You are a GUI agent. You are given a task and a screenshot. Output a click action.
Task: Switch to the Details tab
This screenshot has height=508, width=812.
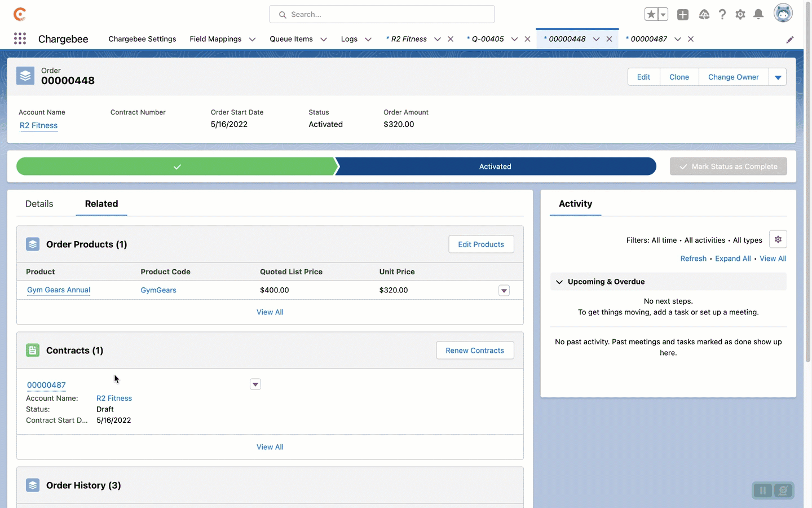[39, 204]
